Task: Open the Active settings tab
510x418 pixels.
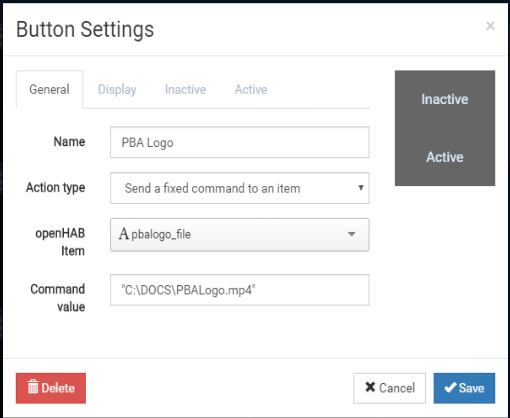Action: pos(251,89)
